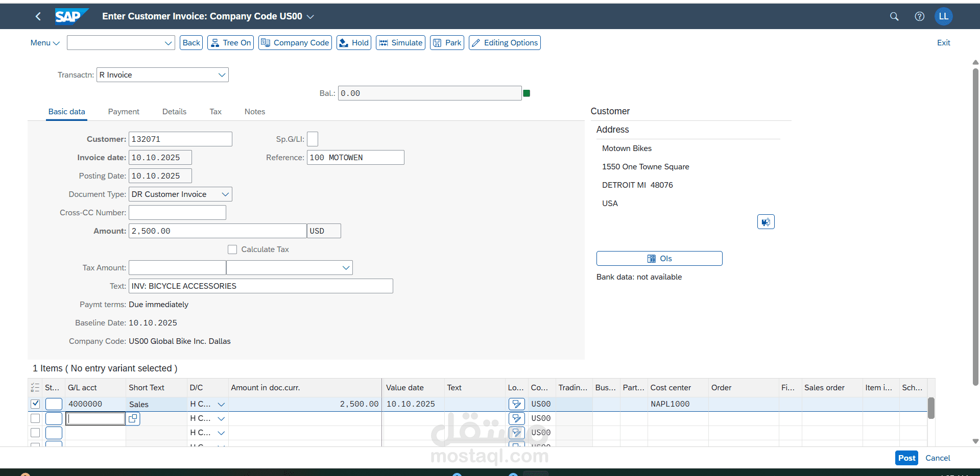
Task: Click into the Invoice date field
Action: 160,158
